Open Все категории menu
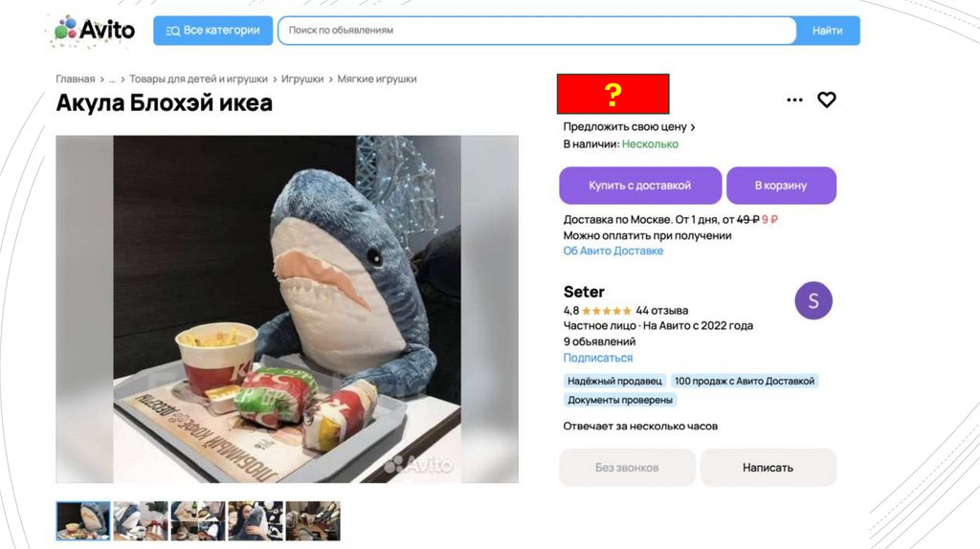This screenshot has height=549, width=980. 213,31
